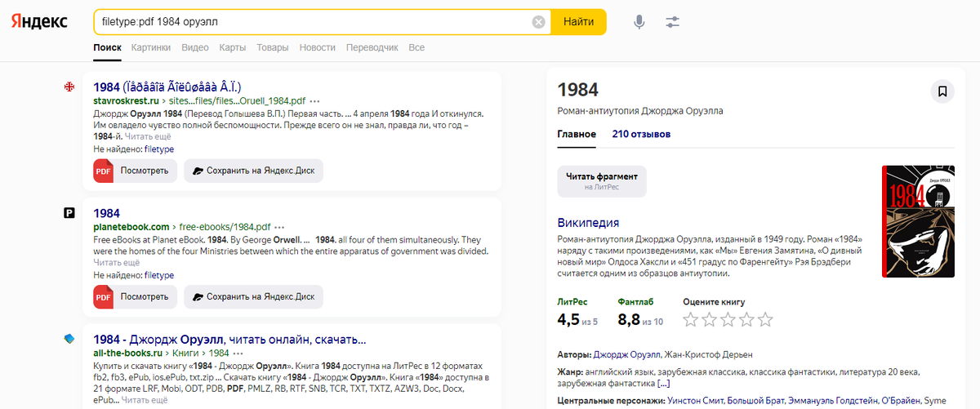This screenshot has width=980, height=409.
Task: Open the all-the-books.ru domain link
Action: click(x=128, y=353)
